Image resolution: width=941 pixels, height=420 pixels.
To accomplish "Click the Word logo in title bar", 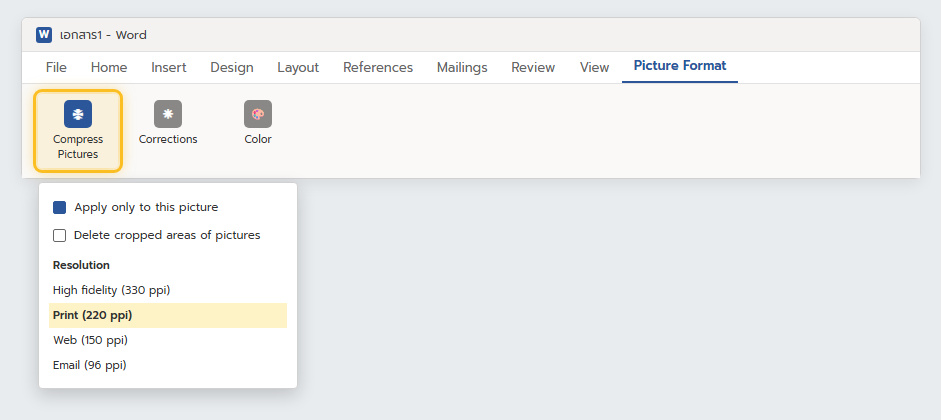I will click(x=44, y=35).
